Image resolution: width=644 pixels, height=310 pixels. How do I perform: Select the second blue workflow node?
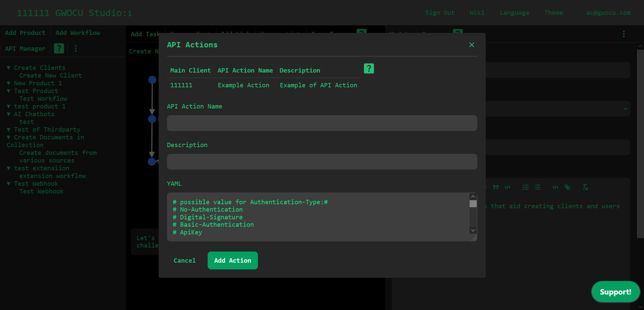pyautogui.click(x=152, y=119)
